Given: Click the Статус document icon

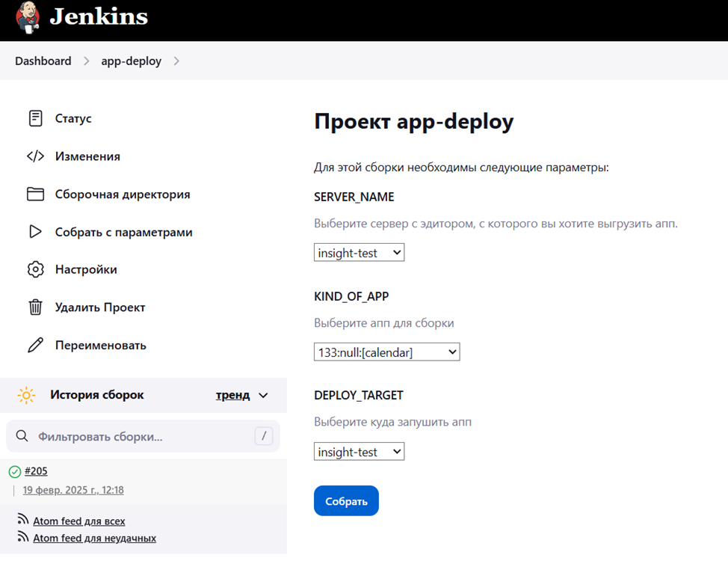Looking at the screenshot, I should click(35, 118).
